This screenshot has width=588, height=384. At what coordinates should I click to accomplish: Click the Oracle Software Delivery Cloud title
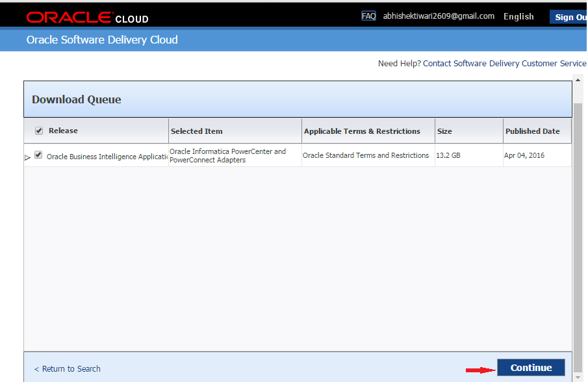(x=102, y=40)
